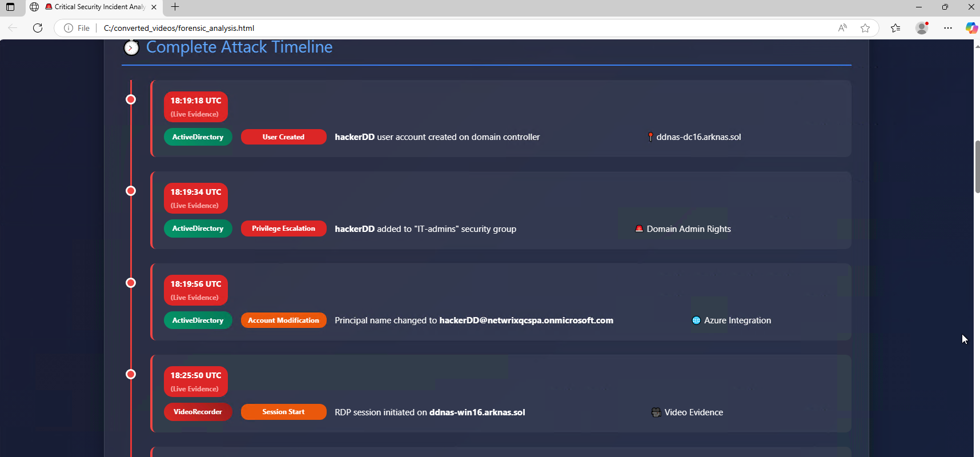Click the RDP session initiated description
Viewport: 980px width, 457px height.
coord(430,412)
